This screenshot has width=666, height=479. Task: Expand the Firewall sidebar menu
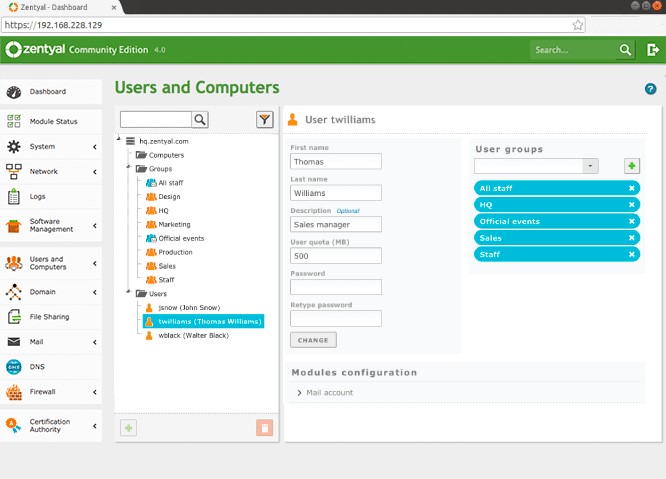click(50, 391)
